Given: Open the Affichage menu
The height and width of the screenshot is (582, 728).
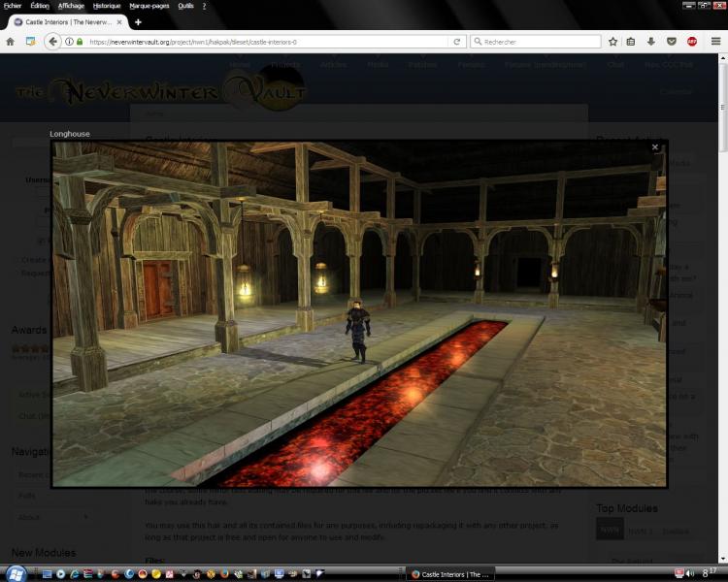Looking at the screenshot, I should [72, 6].
